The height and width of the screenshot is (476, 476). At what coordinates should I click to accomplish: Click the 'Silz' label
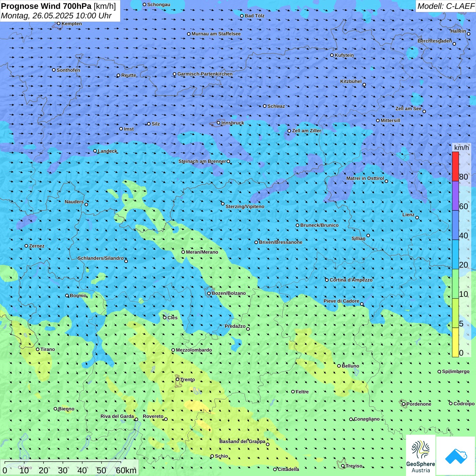[x=156, y=124]
